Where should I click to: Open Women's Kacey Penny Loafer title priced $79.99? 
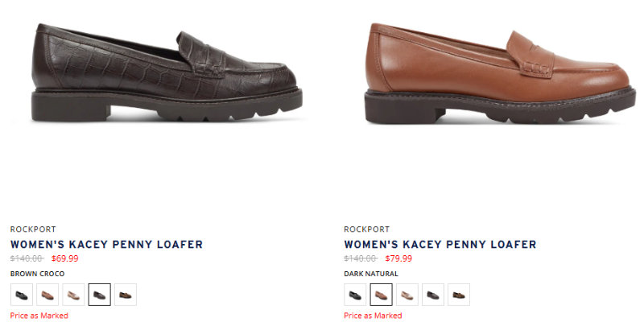pyautogui.click(x=440, y=244)
